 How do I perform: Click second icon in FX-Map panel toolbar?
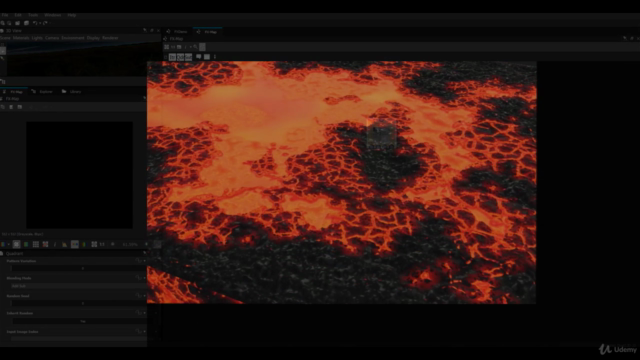(11, 107)
